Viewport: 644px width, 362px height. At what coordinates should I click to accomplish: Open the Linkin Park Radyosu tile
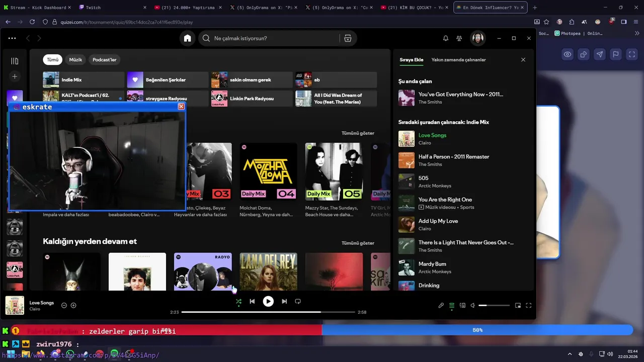[x=252, y=99]
